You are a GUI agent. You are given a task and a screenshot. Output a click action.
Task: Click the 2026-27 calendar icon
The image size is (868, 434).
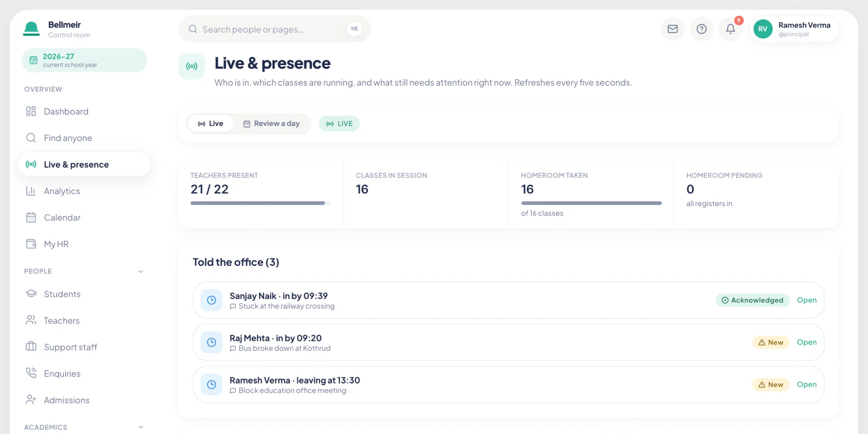[33, 60]
